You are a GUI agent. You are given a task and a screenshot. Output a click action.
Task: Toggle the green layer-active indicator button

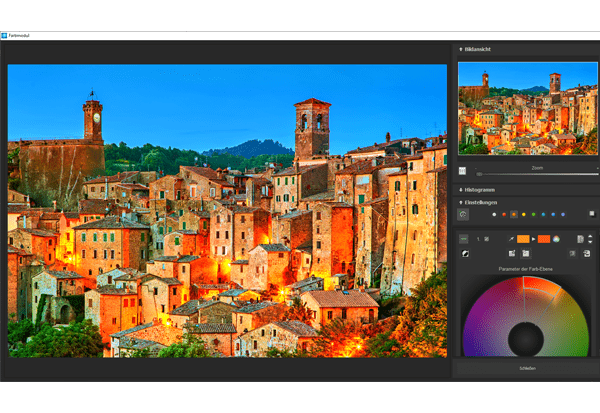click(463, 239)
